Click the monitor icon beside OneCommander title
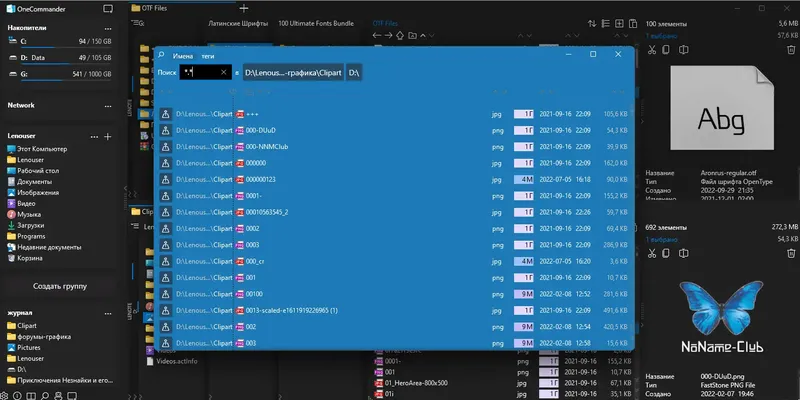800x400 pixels. coord(108,9)
